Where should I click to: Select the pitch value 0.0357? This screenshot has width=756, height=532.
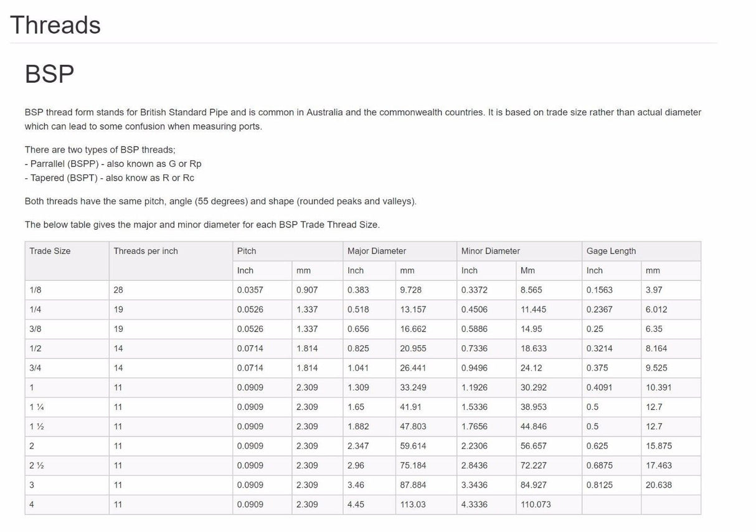(250, 290)
